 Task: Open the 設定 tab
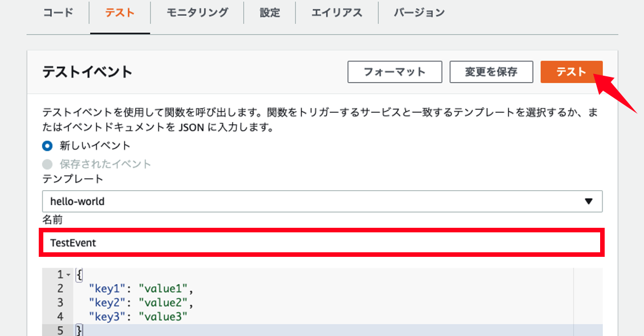270,13
